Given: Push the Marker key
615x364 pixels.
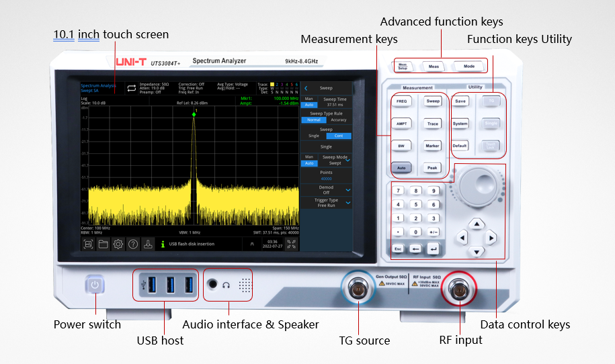Looking at the screenshot, I should (432, 146).
